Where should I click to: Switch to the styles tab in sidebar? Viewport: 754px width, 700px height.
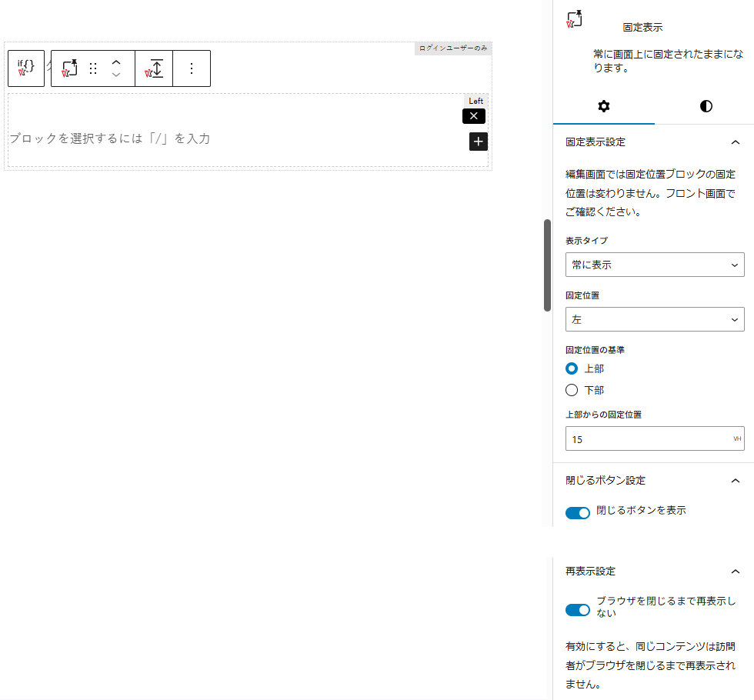click(x=706, y=107)
